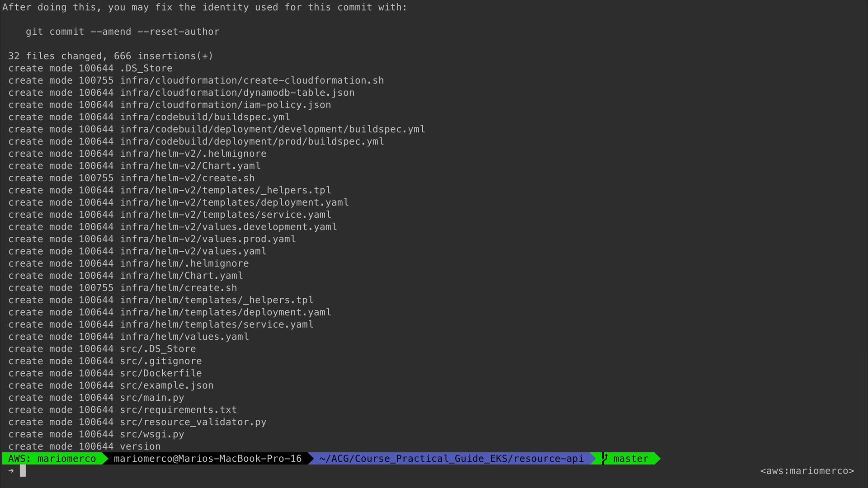Click infra/codebuild/deployment/prod/buildspec.yml path
This screenshot has width=868, height=488.
tap(252, 141)
